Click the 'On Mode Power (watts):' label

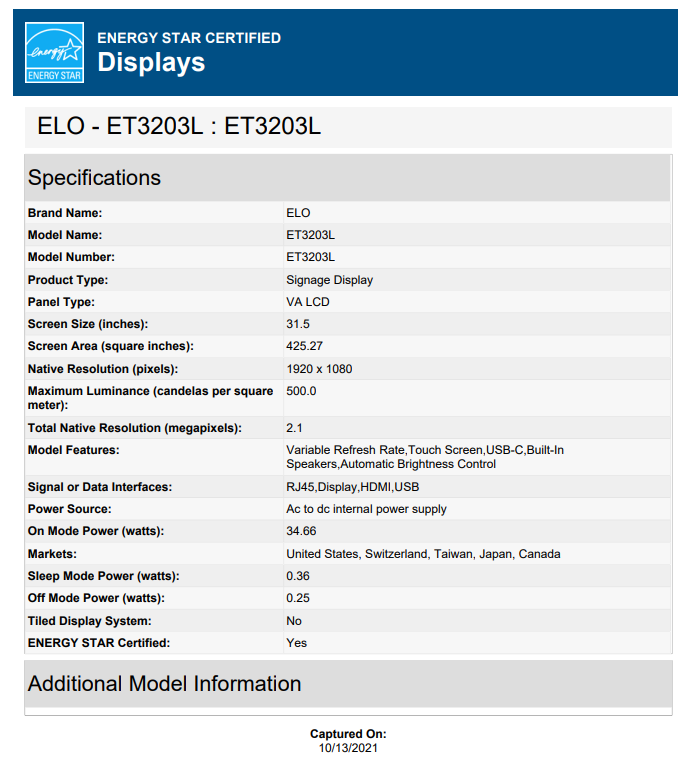pyautogui.click(x=96, y=531)
